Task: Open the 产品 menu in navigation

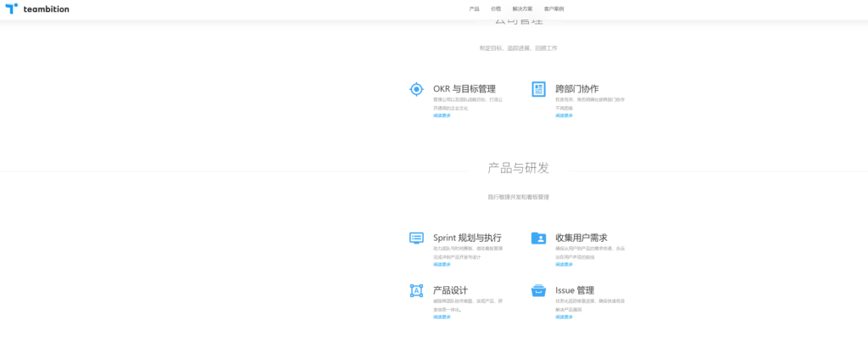Action: [x=474, y=8]
